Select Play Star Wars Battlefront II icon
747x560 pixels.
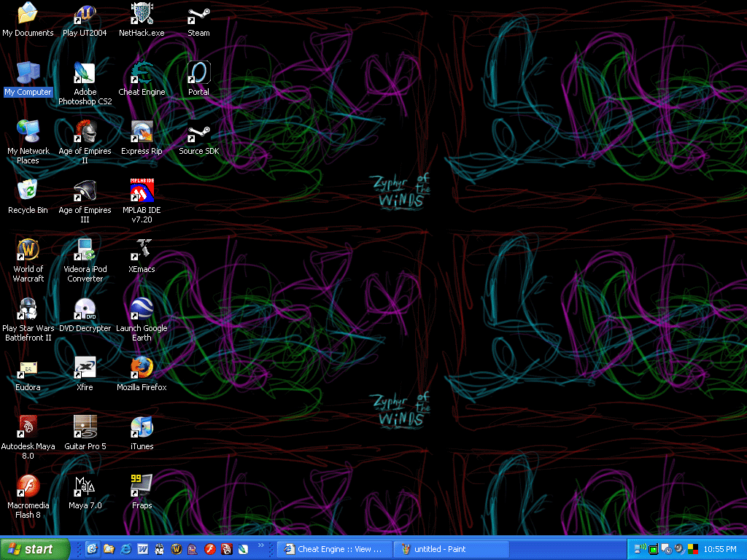28,319
